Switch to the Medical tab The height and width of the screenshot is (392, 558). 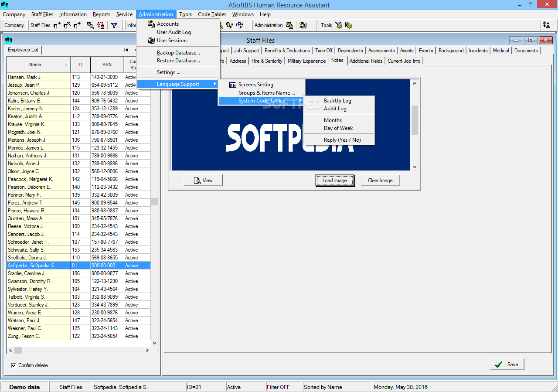pyautogui.click(x=501, y=51)
